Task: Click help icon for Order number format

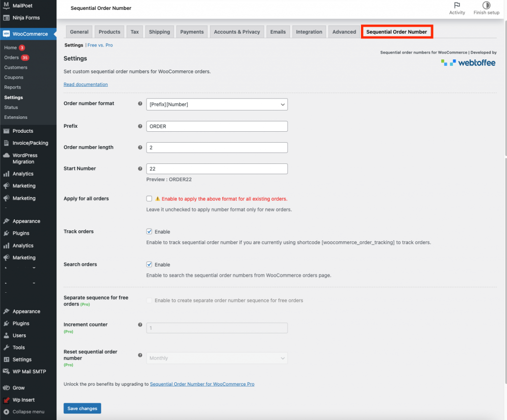Action: tap(140, 104)
